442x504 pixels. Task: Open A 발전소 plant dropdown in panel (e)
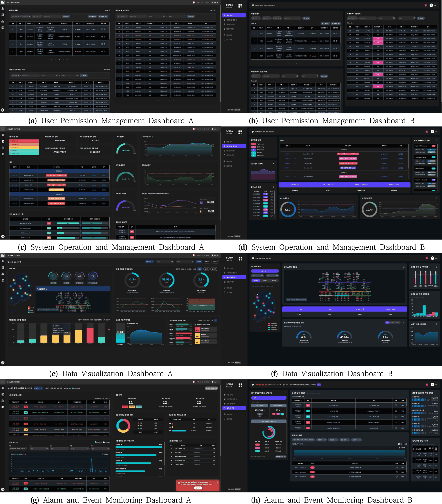coord(149,262)
